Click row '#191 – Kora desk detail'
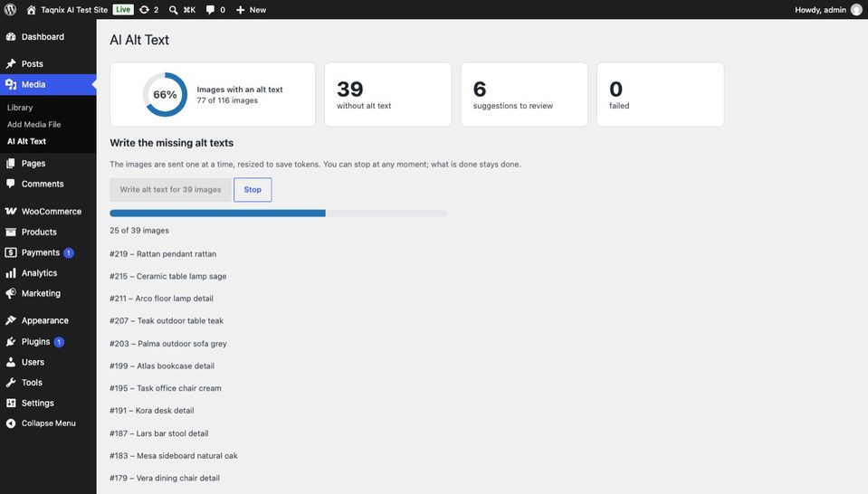Viewport: 868px width, 494px height. tap(152, 411)
